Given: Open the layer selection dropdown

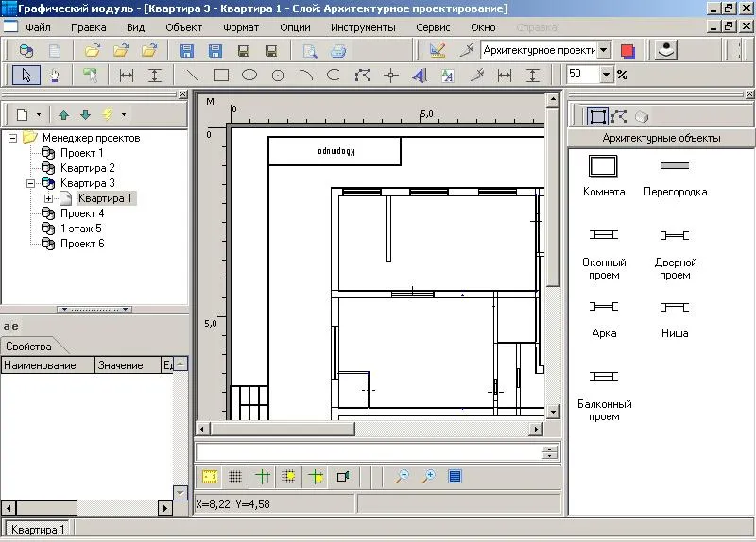Looking at the screenshot, I should click(x=604, y=50).
